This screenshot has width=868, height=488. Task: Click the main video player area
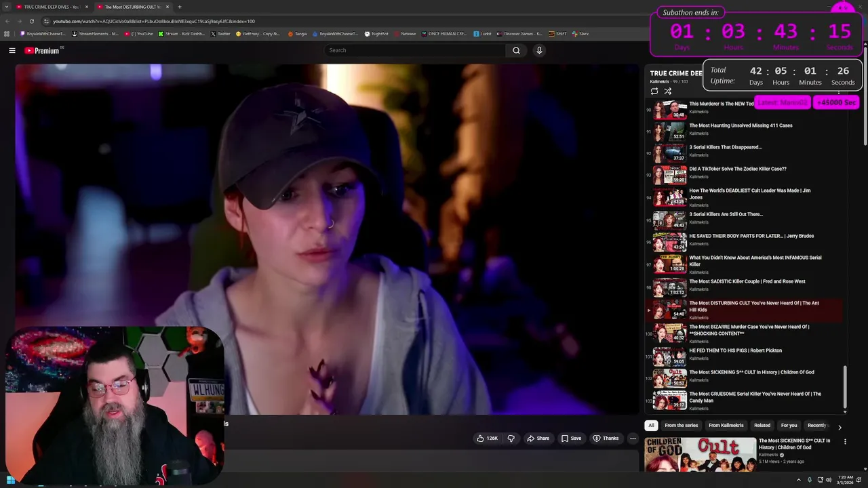coord(328,239)
